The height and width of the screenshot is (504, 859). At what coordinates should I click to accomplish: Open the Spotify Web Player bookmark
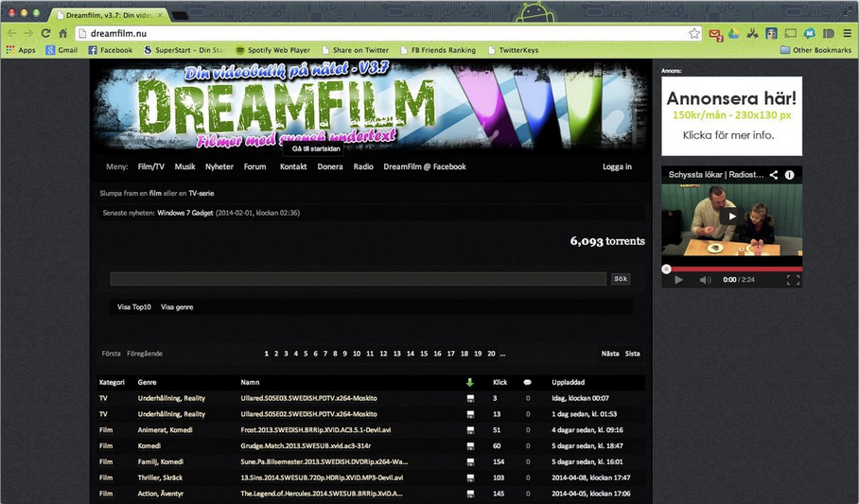[x=272, y=50]
